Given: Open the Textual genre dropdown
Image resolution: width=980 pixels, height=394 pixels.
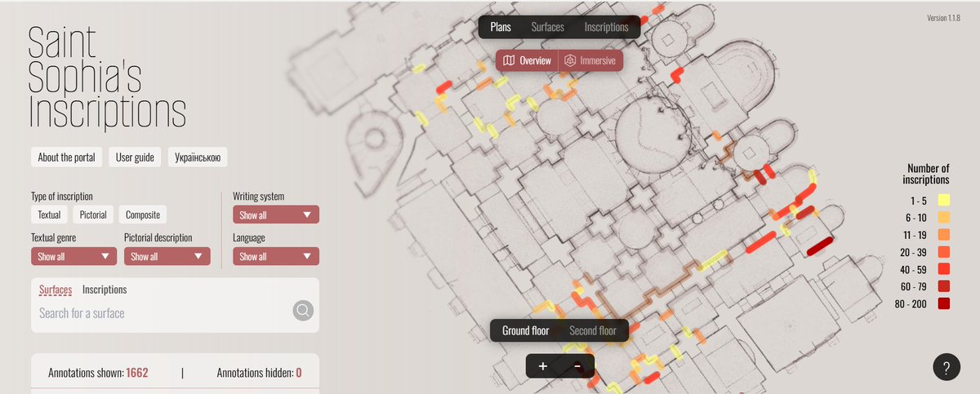Looking at the screenshot, I should coord(74,256).
